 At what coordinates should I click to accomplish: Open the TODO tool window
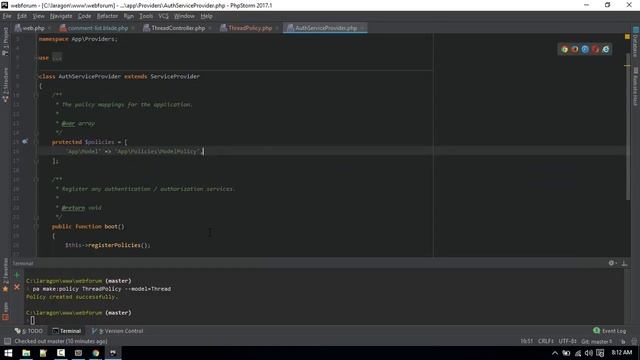29,331
